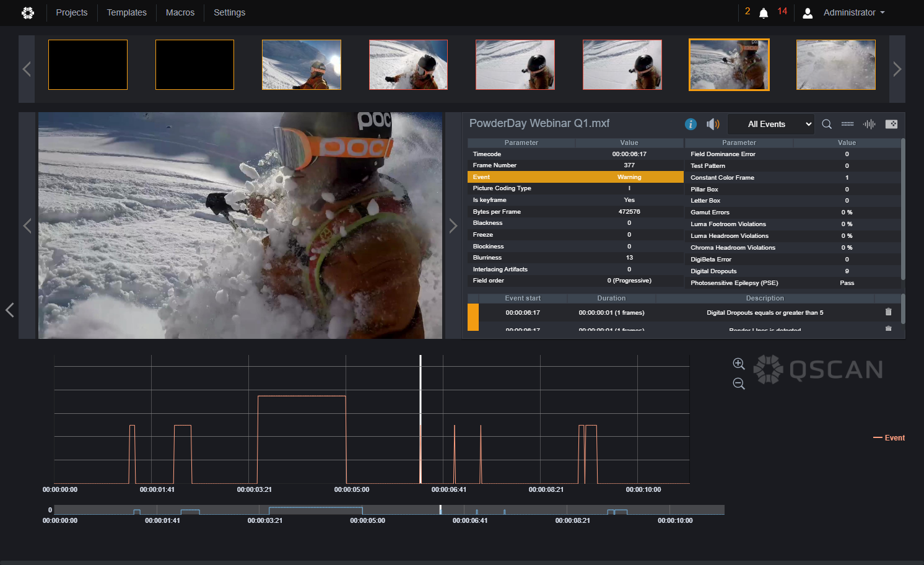
Task: Click the dashed lines view icon
Action: 848,124
